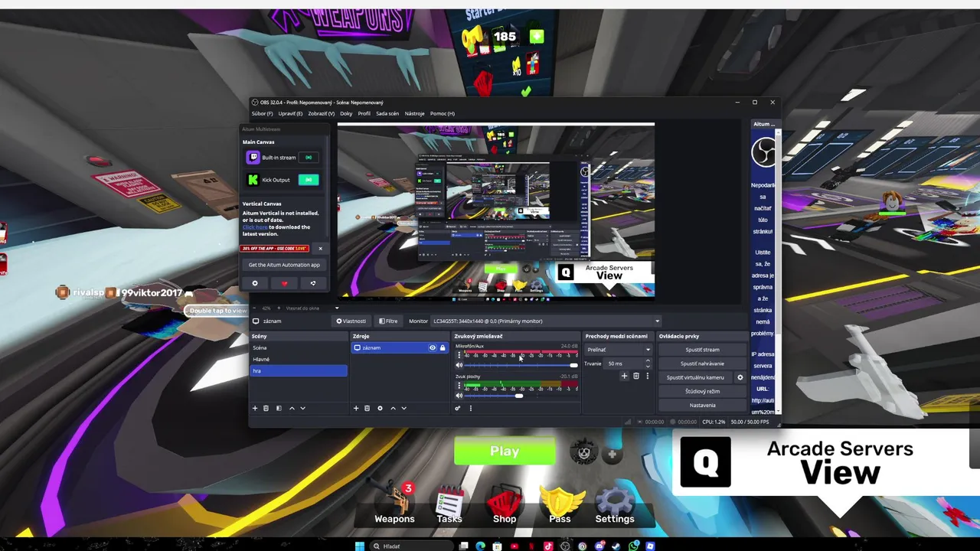This screenshot has height=551, width=980.
Task: Move scene up arrow in Scény dock
Action: 292,408
